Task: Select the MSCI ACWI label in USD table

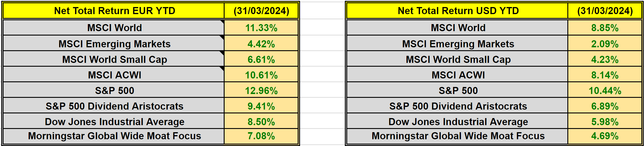Action: coord(458,75)
